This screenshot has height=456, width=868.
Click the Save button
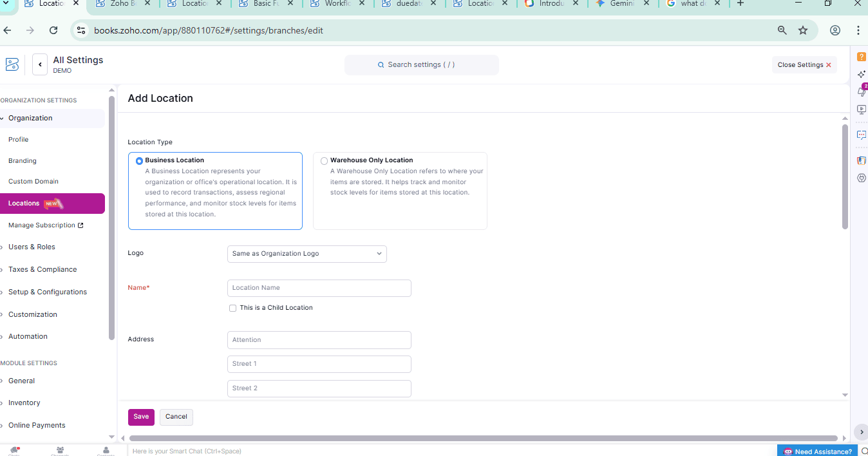[141, 417]
